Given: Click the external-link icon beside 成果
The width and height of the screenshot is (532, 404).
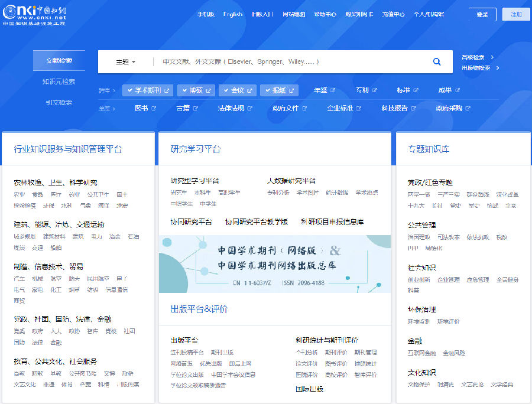Looking at the screenshot, I should coord(458,91).
